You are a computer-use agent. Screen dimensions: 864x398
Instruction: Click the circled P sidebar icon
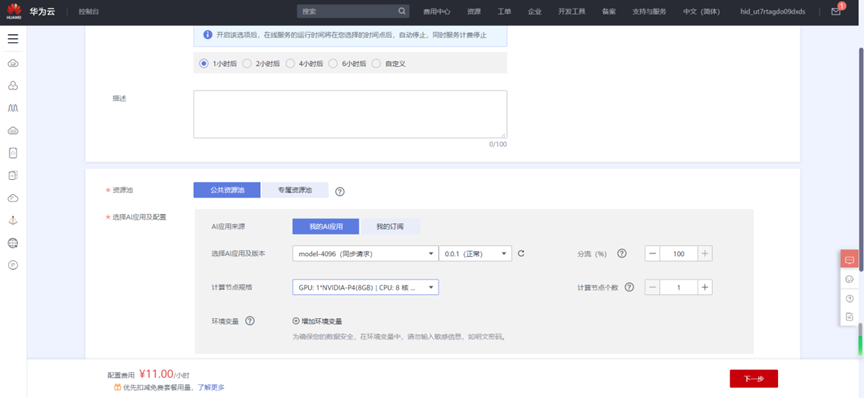(13, 265)
